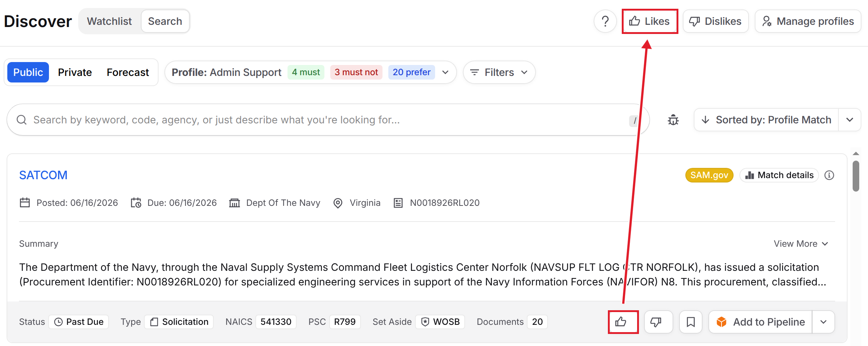Image resolution: width=868 pixels, height=346 pixels.
Task: Select the Private opportunities tab
Action: tap(75, 72)
